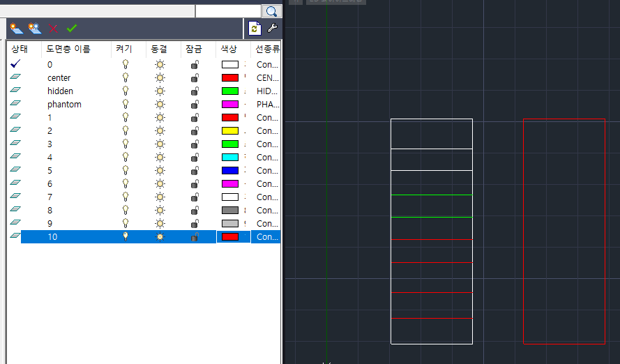
Task: Open layer settings wrench icon
Action: click(x=272, y=29)
